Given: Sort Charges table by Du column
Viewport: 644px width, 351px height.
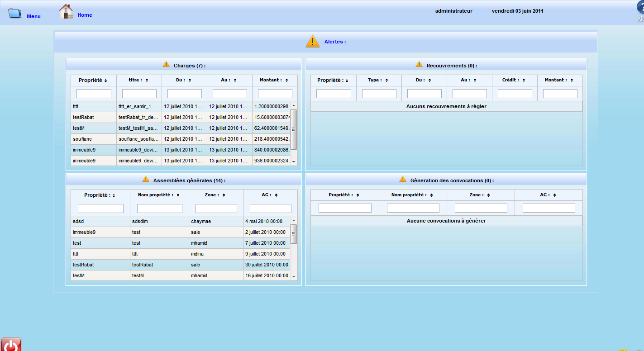Looking at the screenshot, I should (x=190, y=80).
